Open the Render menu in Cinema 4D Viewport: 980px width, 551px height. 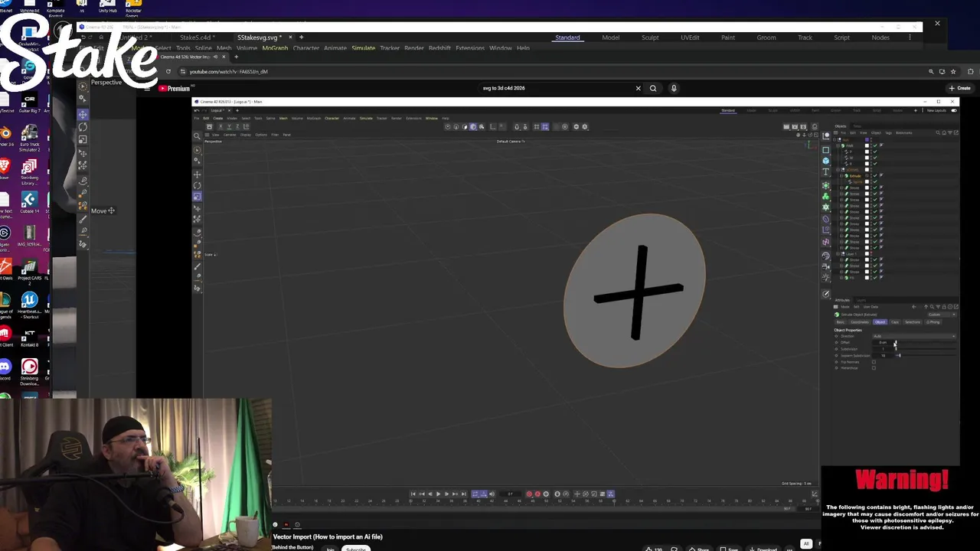coord(414,48)
